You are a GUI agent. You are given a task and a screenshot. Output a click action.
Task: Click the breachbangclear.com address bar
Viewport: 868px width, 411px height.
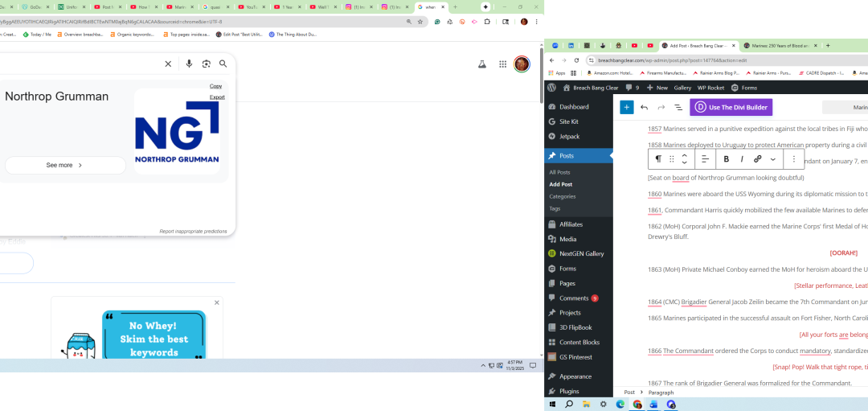click(725, 60)
